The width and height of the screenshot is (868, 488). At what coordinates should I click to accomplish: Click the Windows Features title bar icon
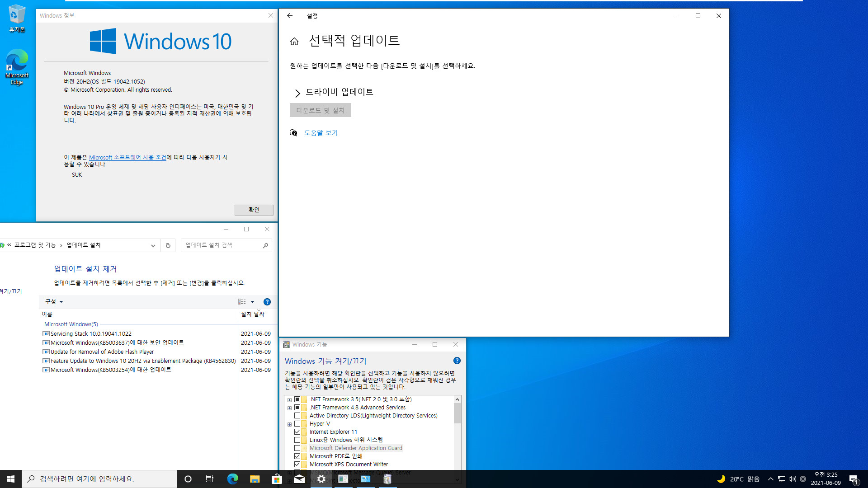(x=286, y=345)
